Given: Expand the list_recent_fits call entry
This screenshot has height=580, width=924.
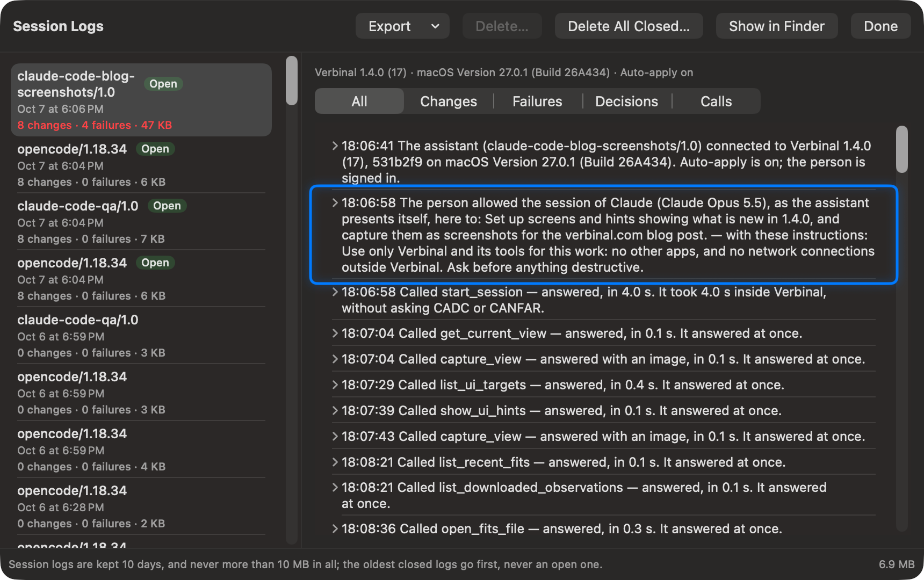Looking at the screenshot, I should [x=335, y=462].
